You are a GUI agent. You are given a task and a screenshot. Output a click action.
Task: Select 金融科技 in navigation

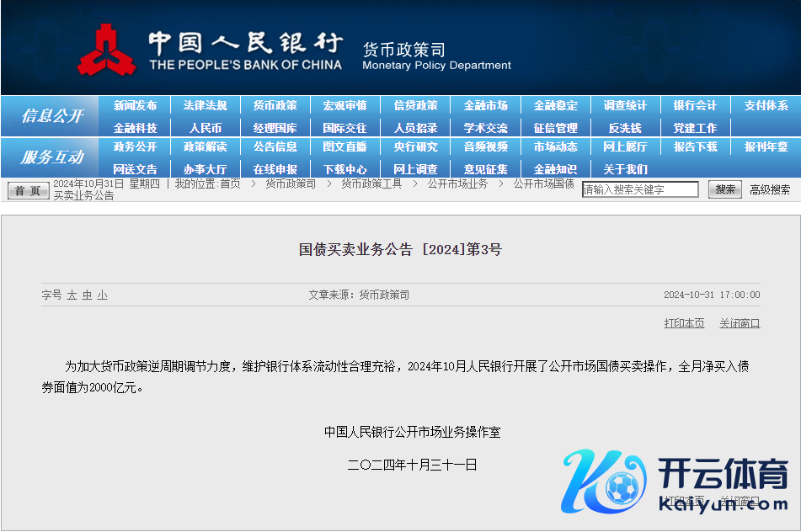[x=135, y=128]
